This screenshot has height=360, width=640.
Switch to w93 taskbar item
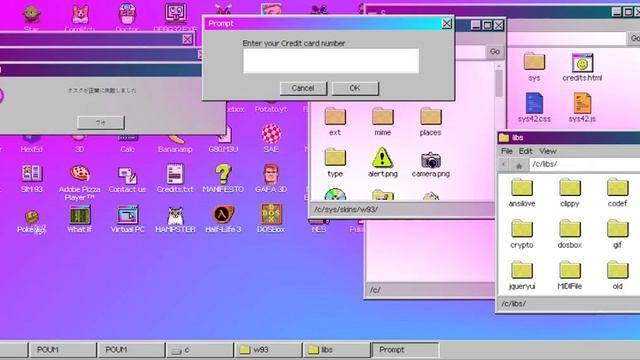click(x=268, y=350)
